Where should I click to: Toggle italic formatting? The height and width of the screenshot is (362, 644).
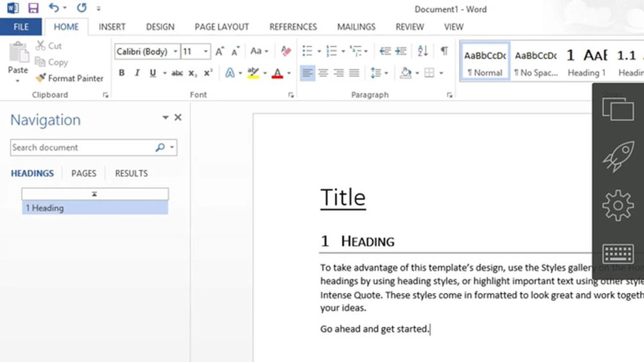click(x=137, y=73)
